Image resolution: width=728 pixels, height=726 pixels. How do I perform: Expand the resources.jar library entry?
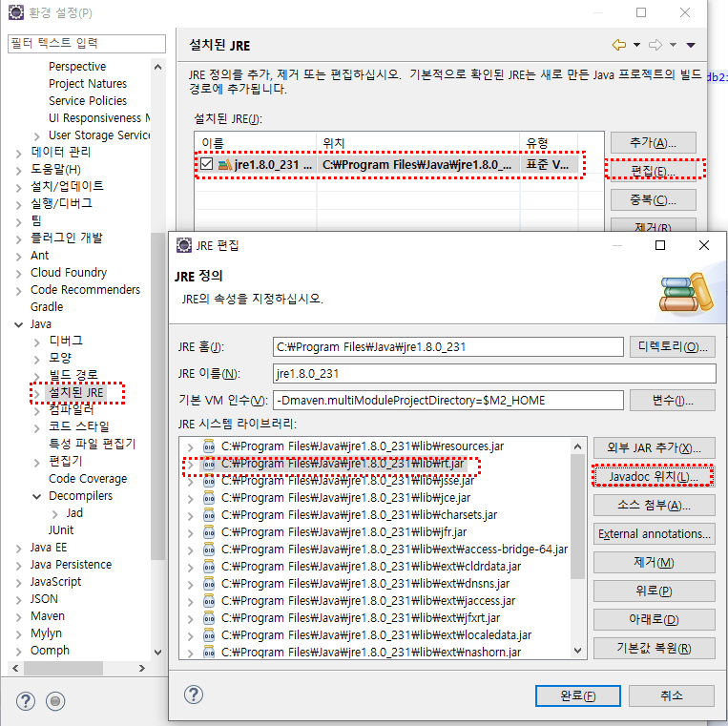[x=191, y=447]
